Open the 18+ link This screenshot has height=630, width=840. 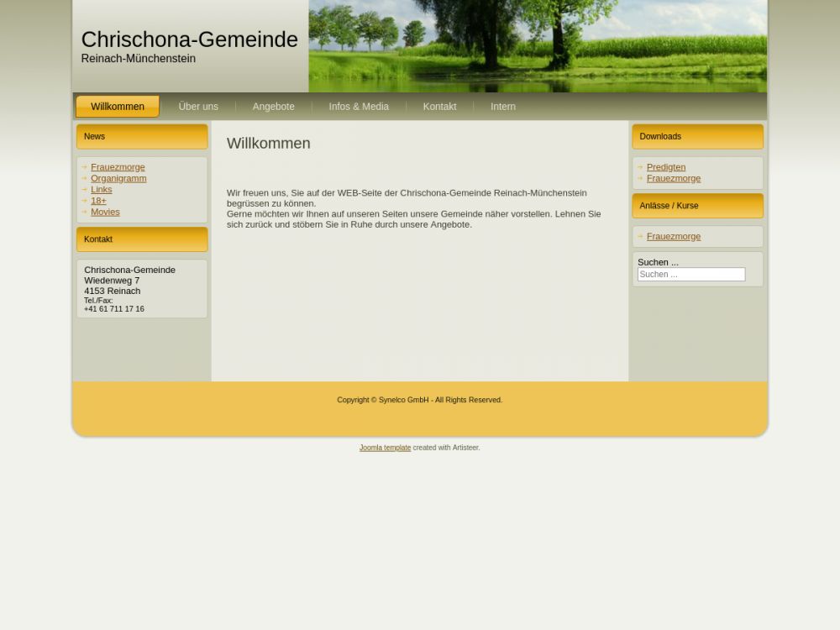click(x=98, y=201)
